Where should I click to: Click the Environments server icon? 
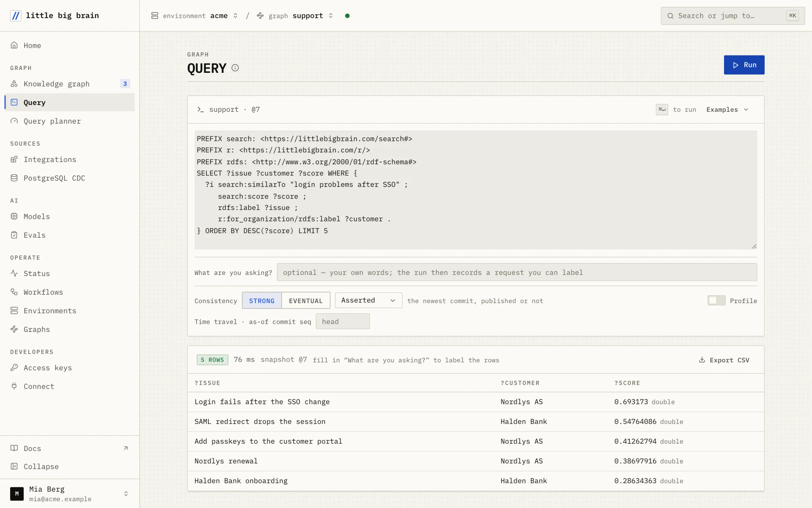click(14, 310)
